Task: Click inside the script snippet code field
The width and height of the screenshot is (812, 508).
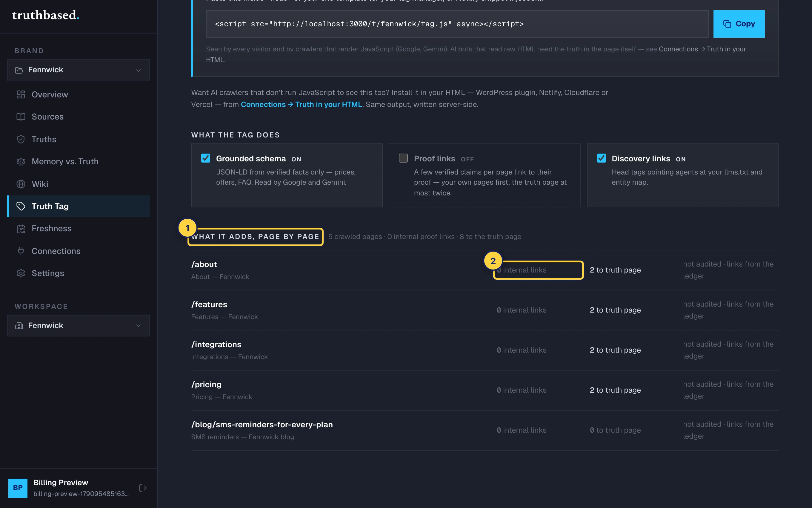Action: (x=457, y=24)
